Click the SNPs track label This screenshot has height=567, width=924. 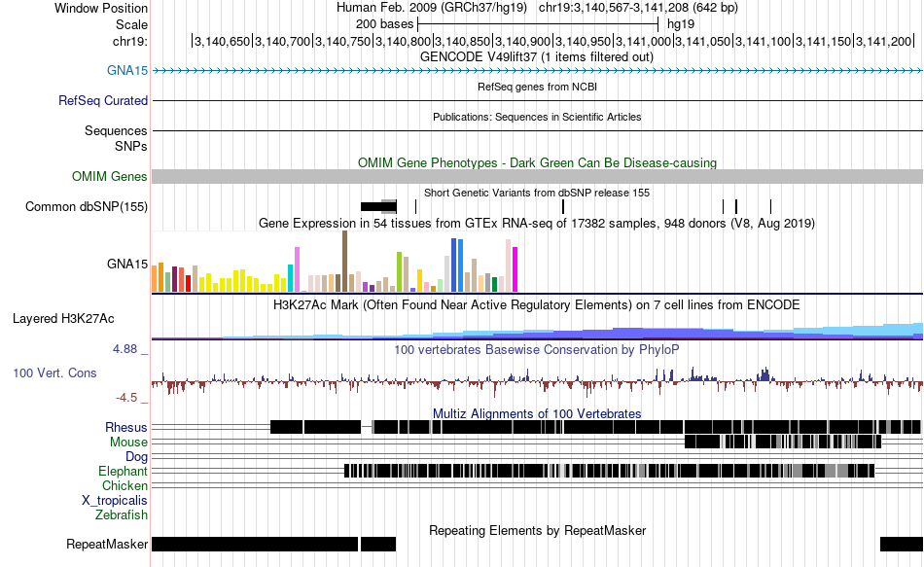tap(131, 146)
